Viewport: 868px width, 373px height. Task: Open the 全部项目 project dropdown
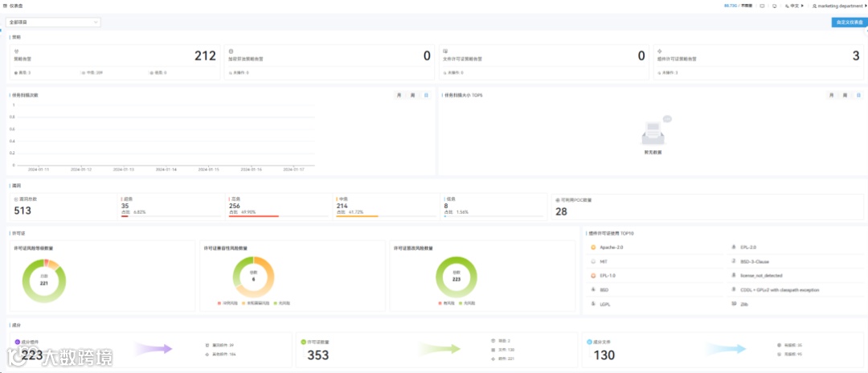(x=53, y=23)
